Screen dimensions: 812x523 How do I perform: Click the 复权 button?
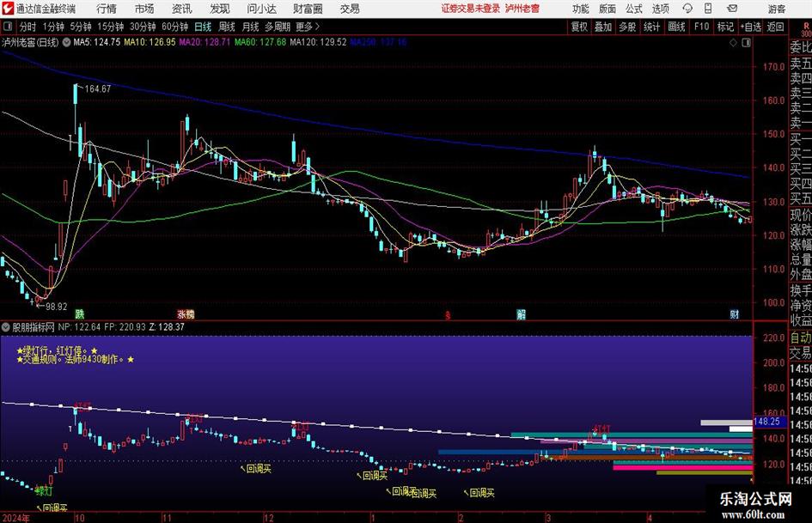[x=579, y=27]
